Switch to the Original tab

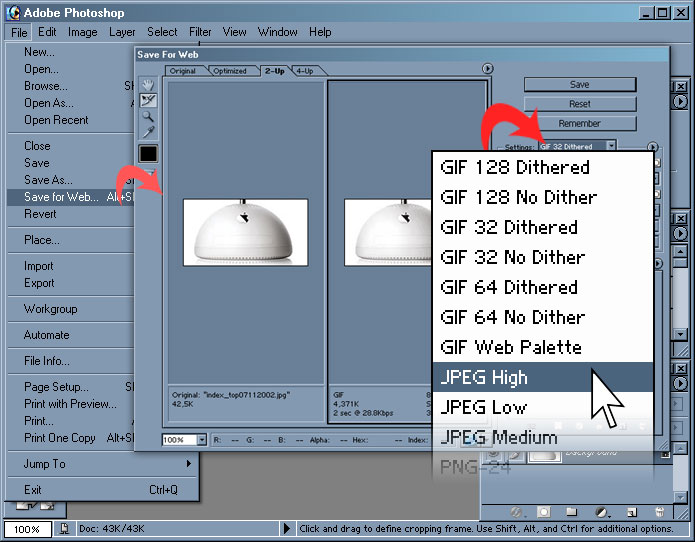184,71
